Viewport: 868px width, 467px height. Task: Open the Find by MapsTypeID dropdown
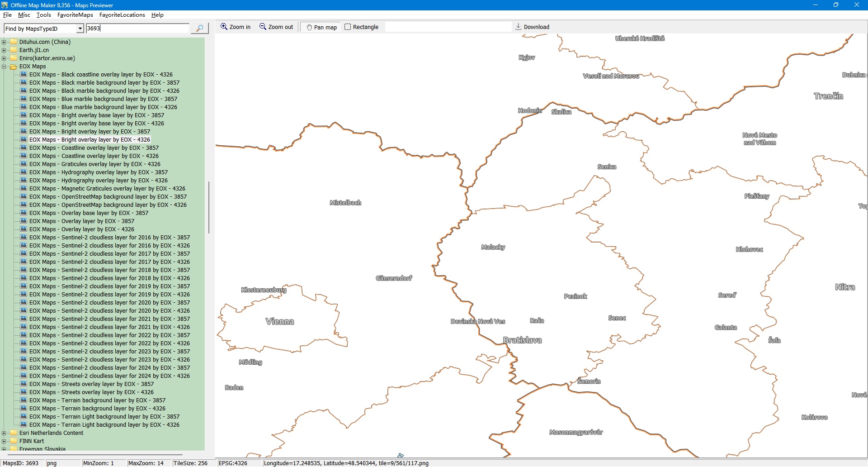click(x=80, y=29)
